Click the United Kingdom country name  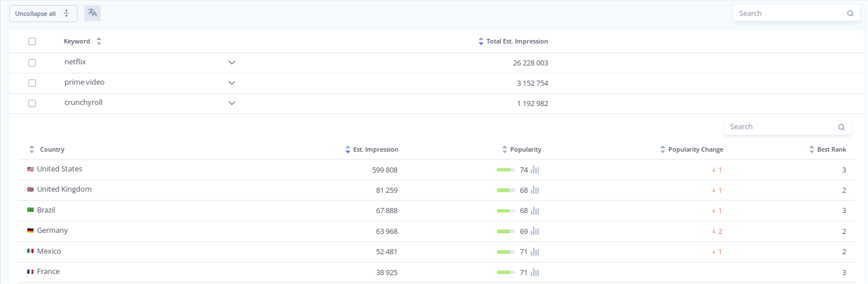[x=64, y=189]
